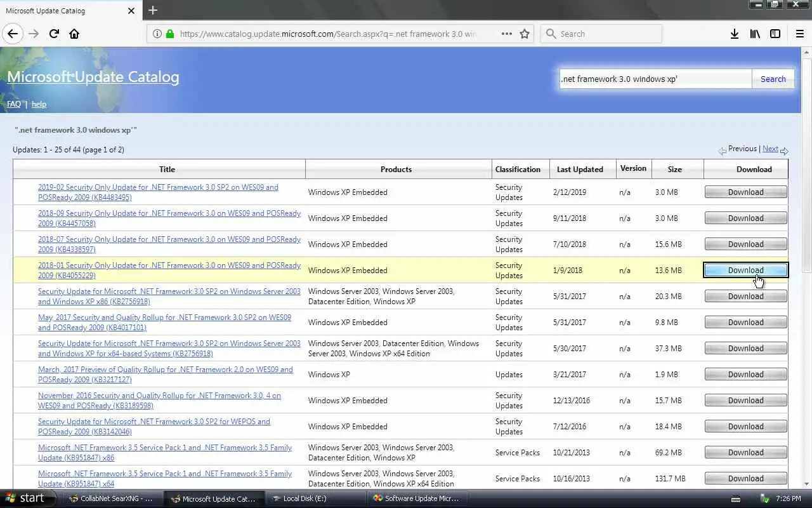Close the Microsoft Update Catalog tab
812x508 pixels.
coord(131,10)
